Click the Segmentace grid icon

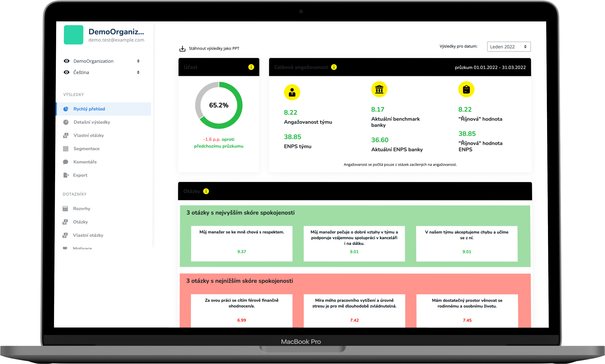[x=66, y=149]
